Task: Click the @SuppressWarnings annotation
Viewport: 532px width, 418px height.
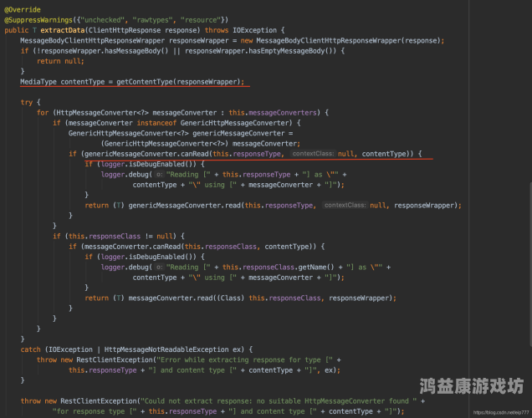Action: coord(38,20)
